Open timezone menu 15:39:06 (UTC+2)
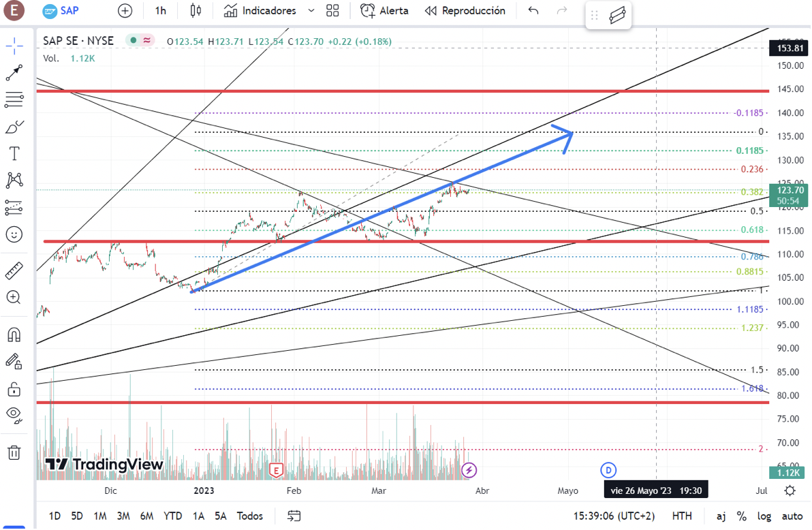Image resolution: width=812 pixels, height=530 pixels. [614, 516]
